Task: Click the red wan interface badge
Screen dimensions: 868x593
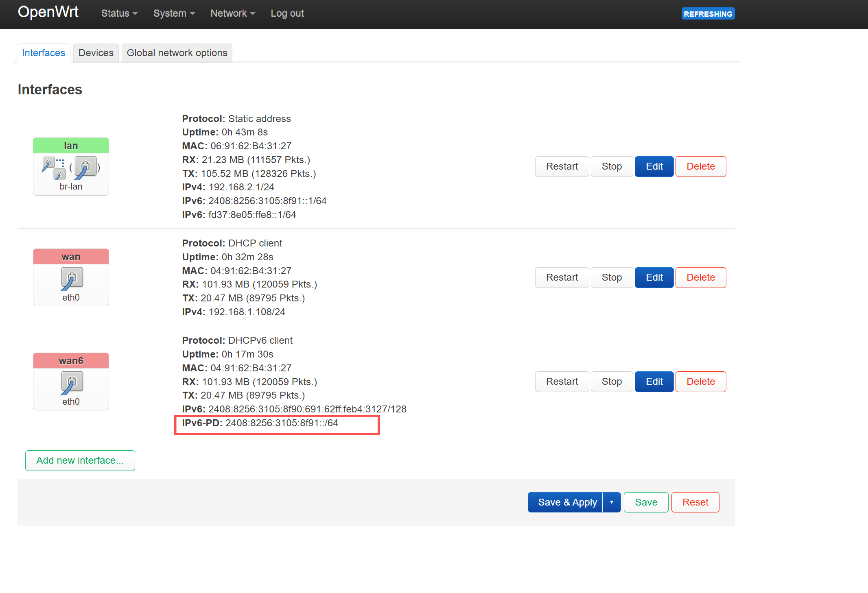Action: [71, 257]
